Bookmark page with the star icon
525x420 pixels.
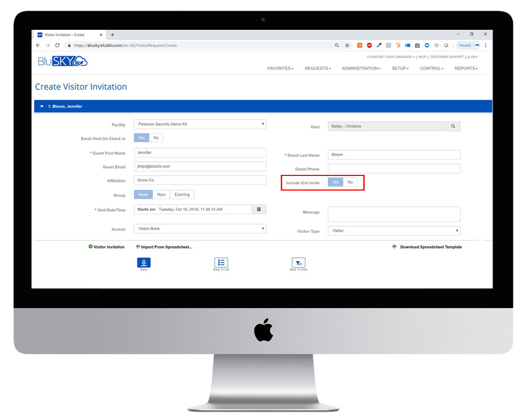click(x=347, y=46)
